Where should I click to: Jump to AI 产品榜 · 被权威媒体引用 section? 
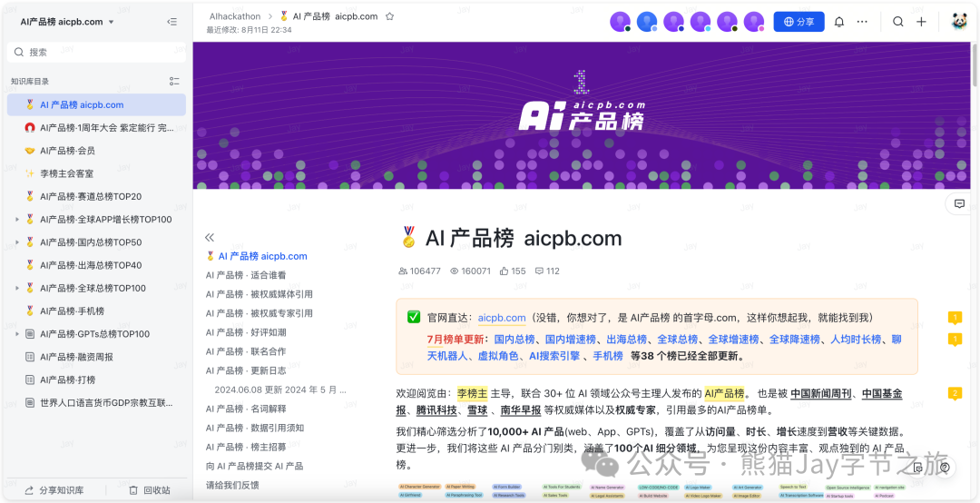(x=260, y=294)
